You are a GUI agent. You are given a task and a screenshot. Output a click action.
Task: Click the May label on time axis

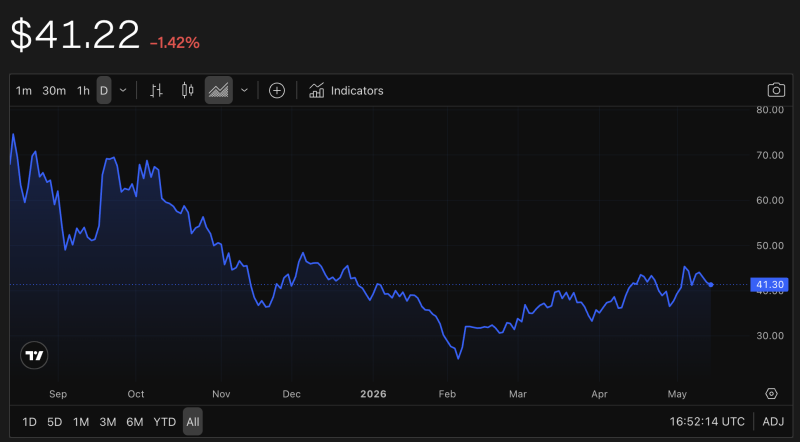(677, 394)
